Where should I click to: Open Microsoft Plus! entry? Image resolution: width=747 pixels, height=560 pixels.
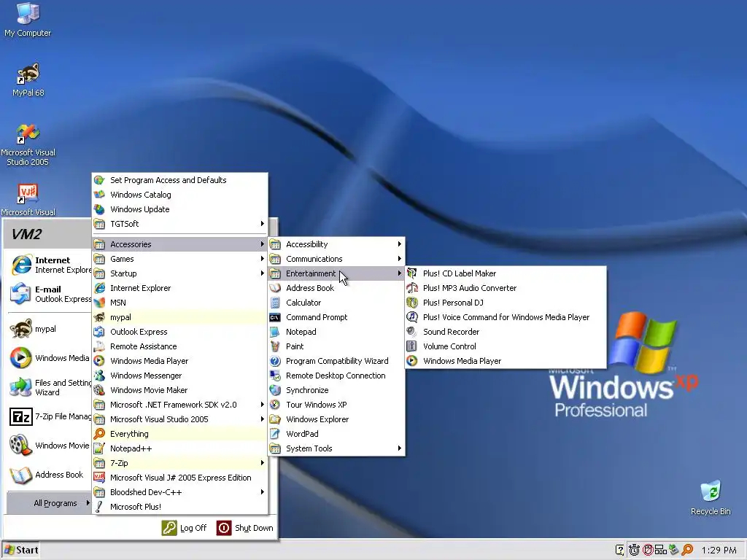click(179, 507)
